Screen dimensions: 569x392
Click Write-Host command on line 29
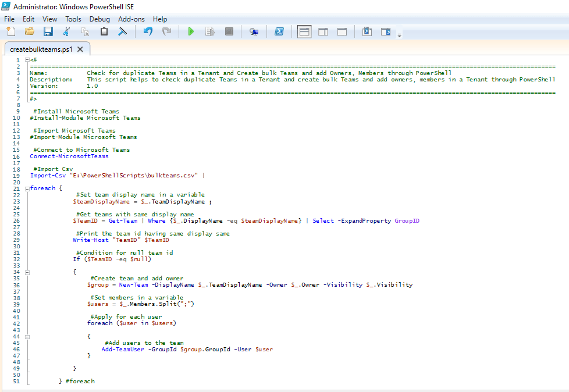coord(91,240)
